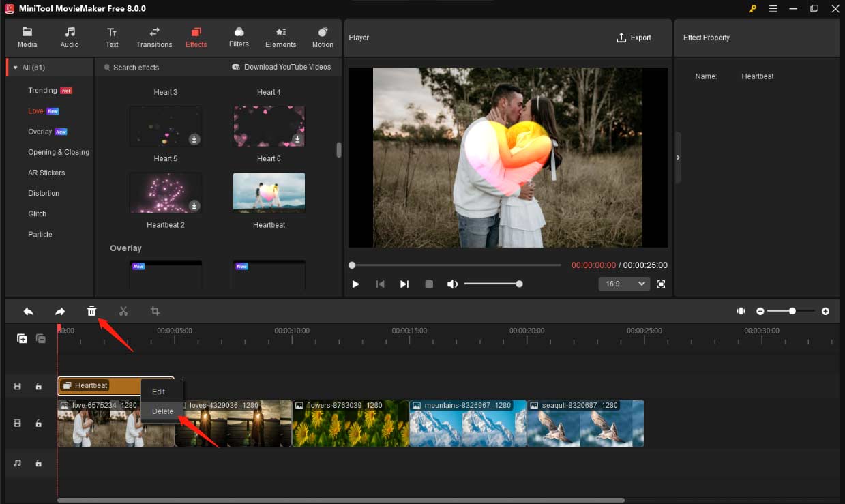Screen dimensions: 845x504
Task: Open the Media tab
Action: 27,38
